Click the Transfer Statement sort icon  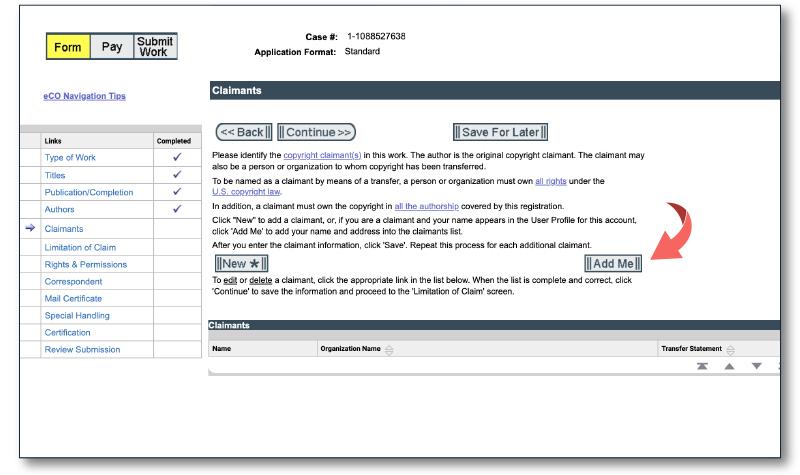[x=731, y=349]
